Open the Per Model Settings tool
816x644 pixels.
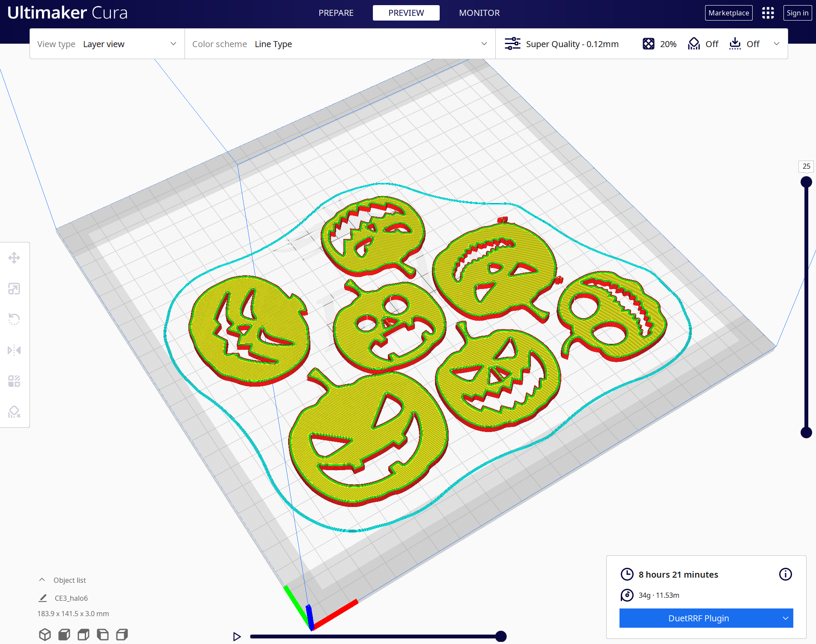[x=14, y=381]
